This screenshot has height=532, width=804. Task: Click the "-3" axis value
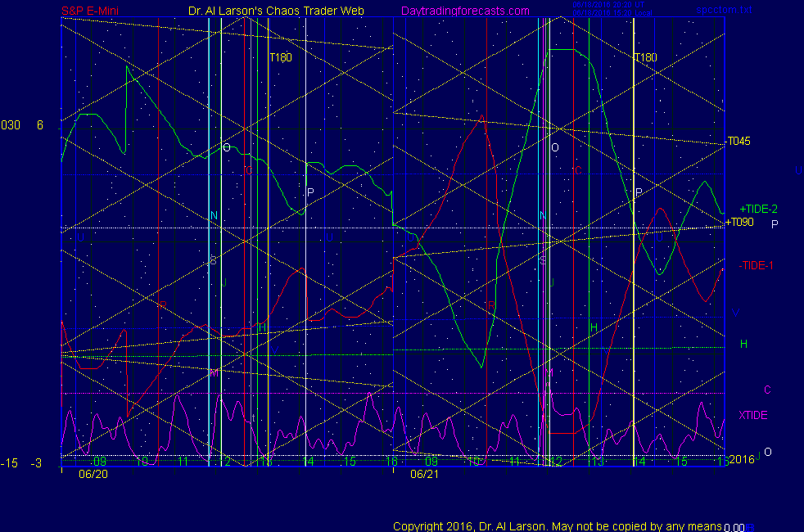36,463
